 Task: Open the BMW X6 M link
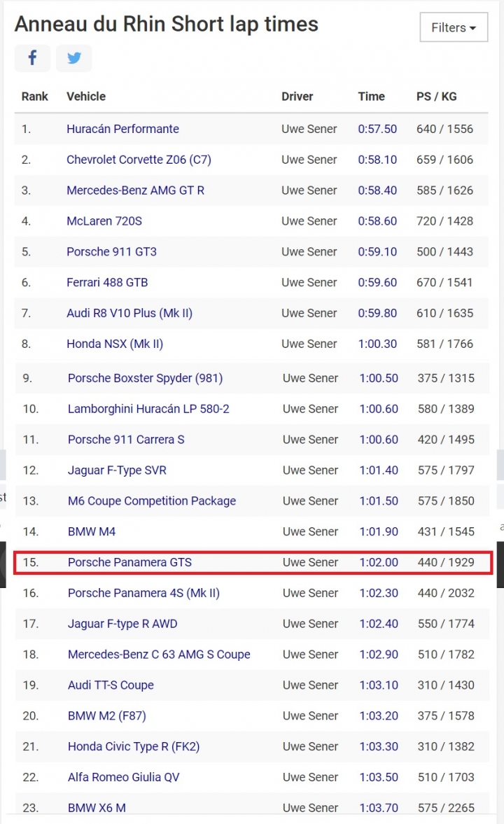click(x=97, y=808)
